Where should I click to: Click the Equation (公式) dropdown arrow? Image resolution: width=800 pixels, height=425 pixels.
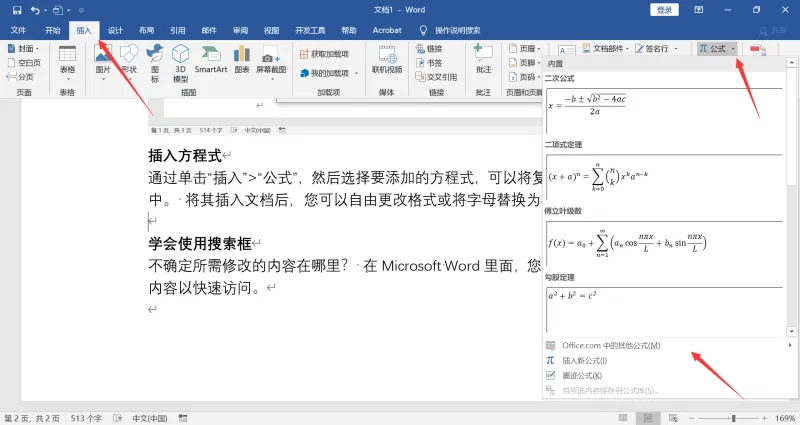(733, 49)
